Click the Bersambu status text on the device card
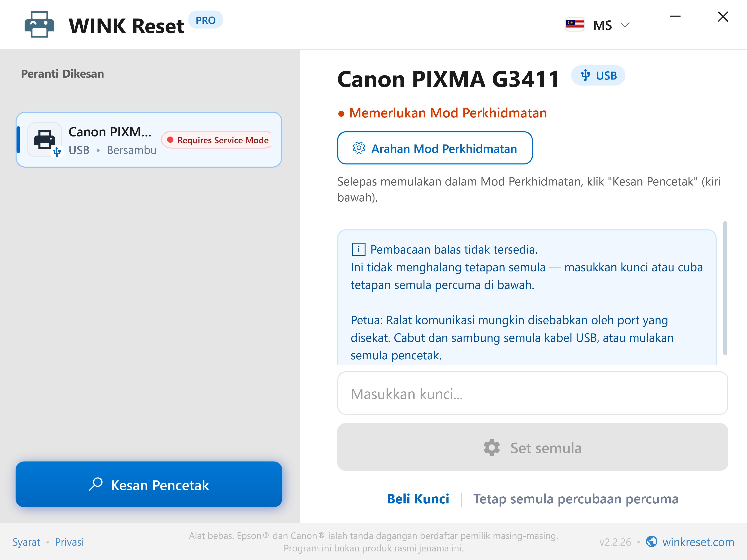This screenshot has height=560, width=747. click(x=132, y=150)
